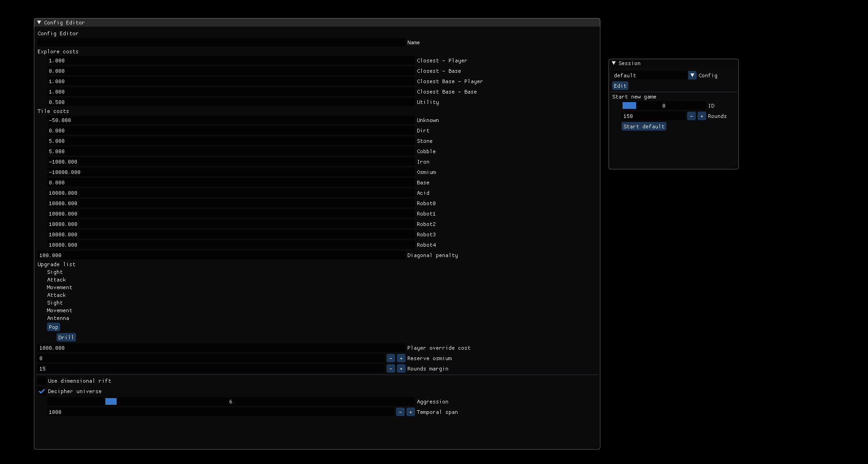Click the Upgrade list heading
This screenshot has height=464, width=868.
[57, 264]
